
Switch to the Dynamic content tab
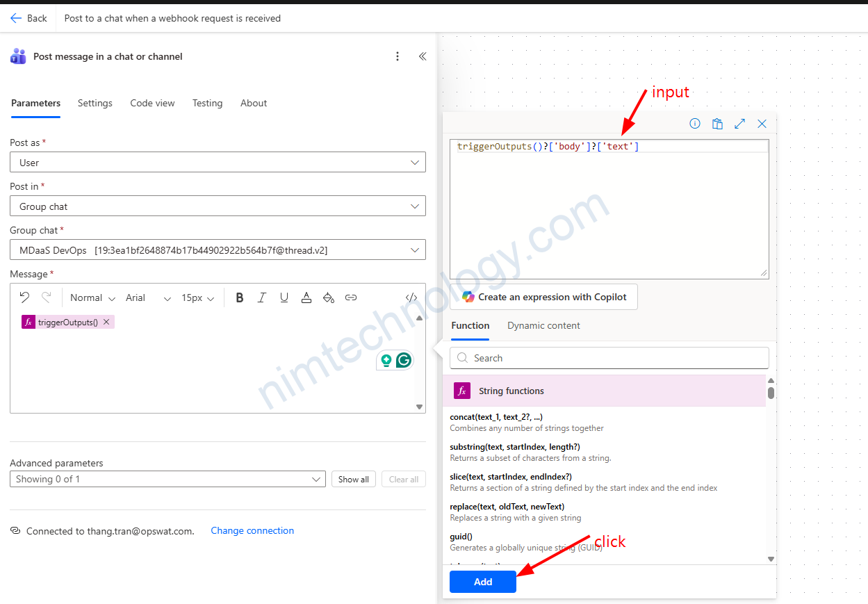click(x=543, y=325)
